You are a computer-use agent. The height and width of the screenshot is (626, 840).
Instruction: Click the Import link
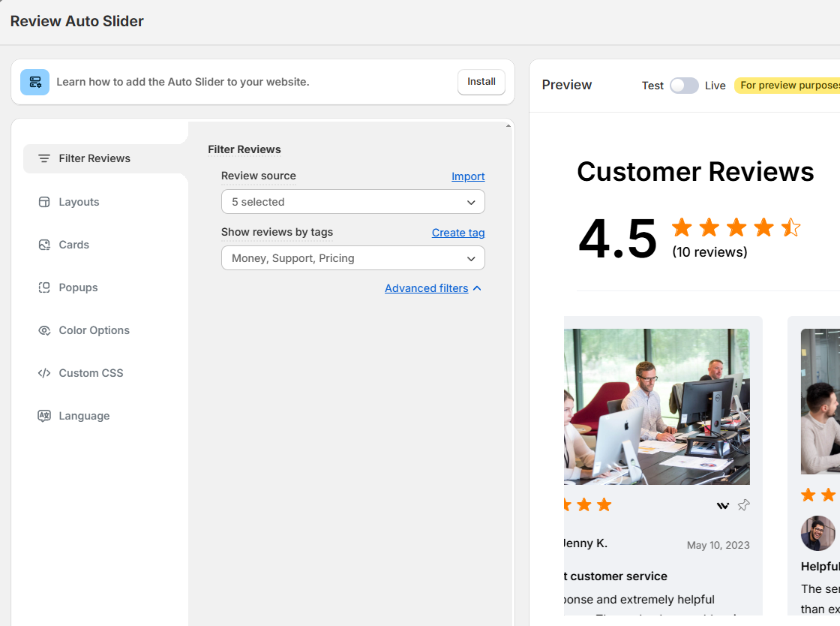click(x=468, y=176)
